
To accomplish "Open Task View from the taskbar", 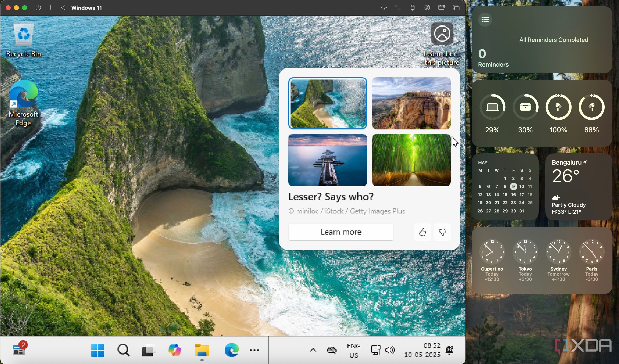I will click(x=149, y=350).
